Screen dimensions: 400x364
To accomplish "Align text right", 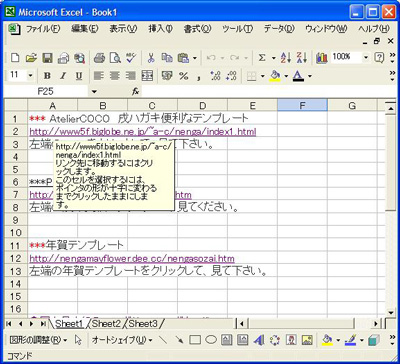I will pos(131,76).
